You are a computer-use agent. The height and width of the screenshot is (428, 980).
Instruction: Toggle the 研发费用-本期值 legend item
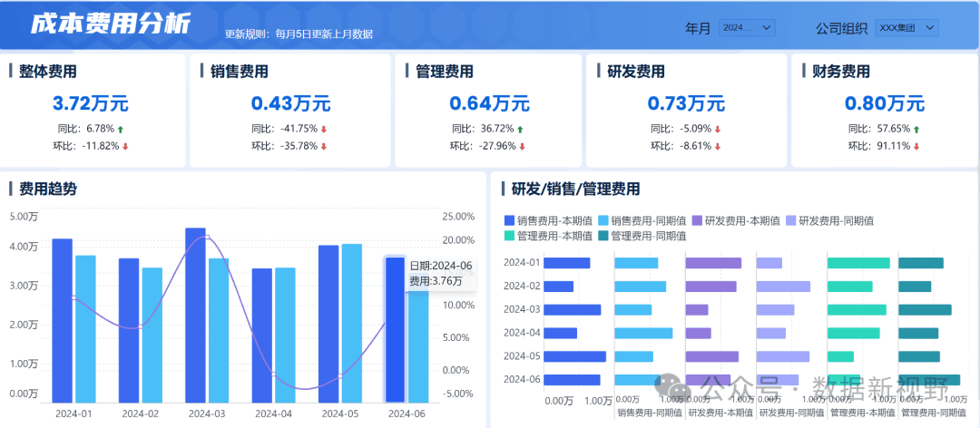[736, 220]
